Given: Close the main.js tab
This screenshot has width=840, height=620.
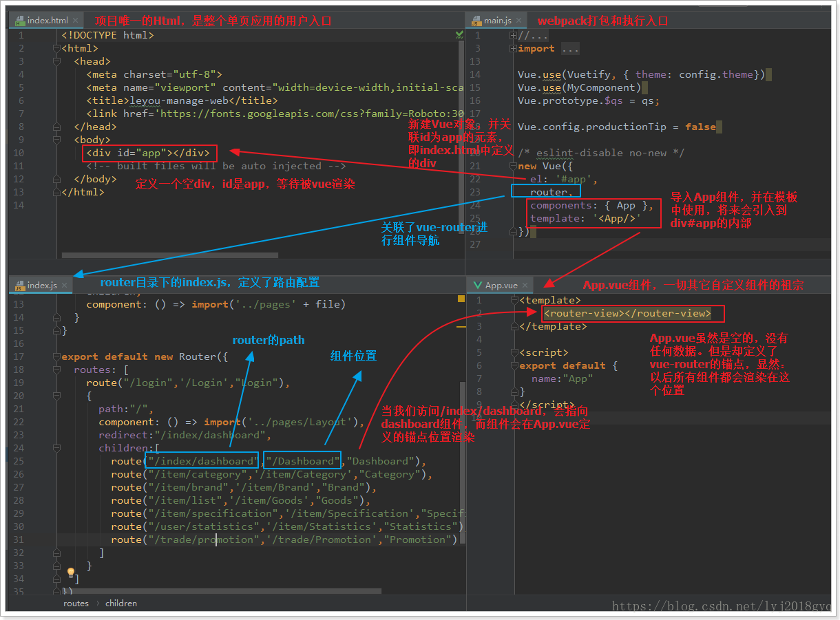Looking at the screenshot, I should point(520,21).
